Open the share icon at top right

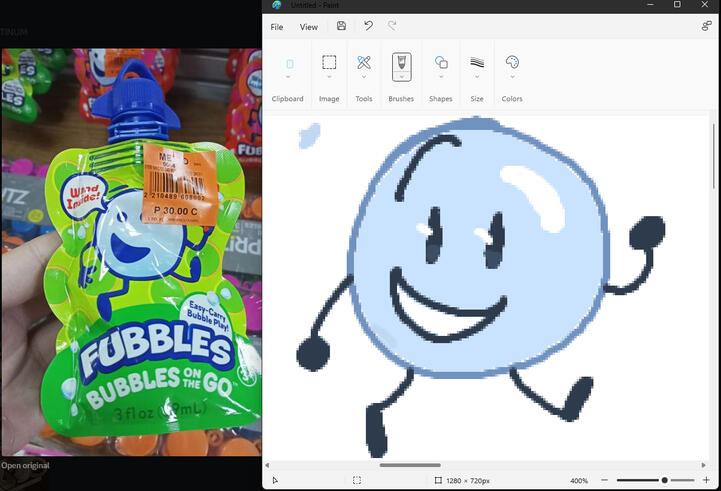707,27
